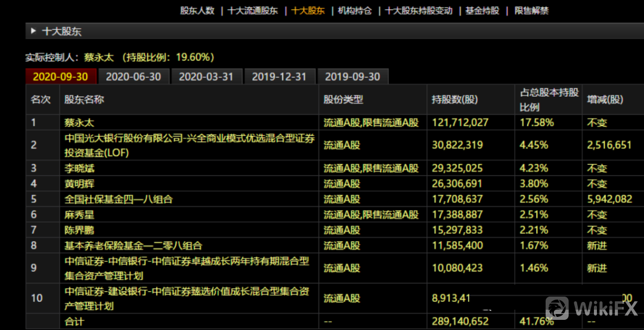Click the 股东名称 column header
The image size is (644, 330).
[84, 100]
